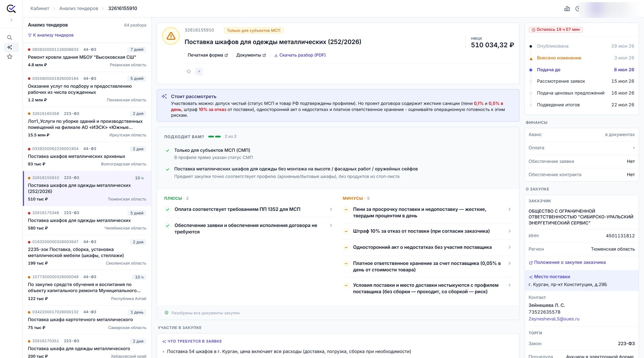
Task: Select the Опубликована timeline step
Action: coord(582,46)
